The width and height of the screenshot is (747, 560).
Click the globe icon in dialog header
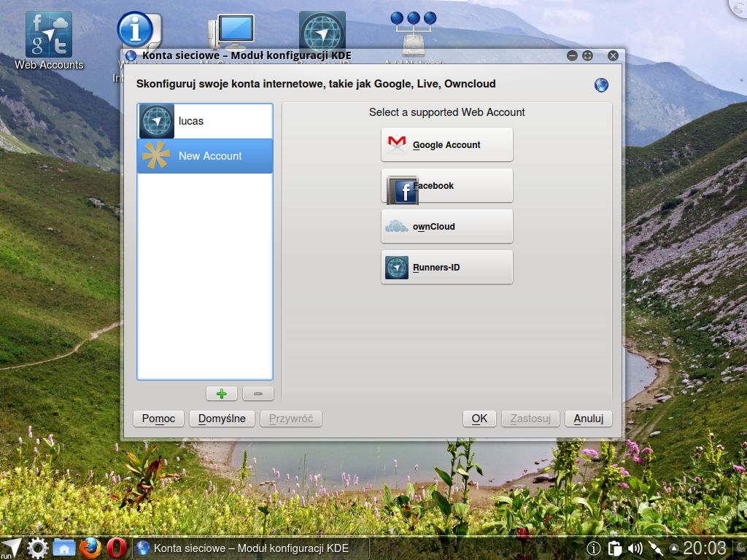[601, 85]
